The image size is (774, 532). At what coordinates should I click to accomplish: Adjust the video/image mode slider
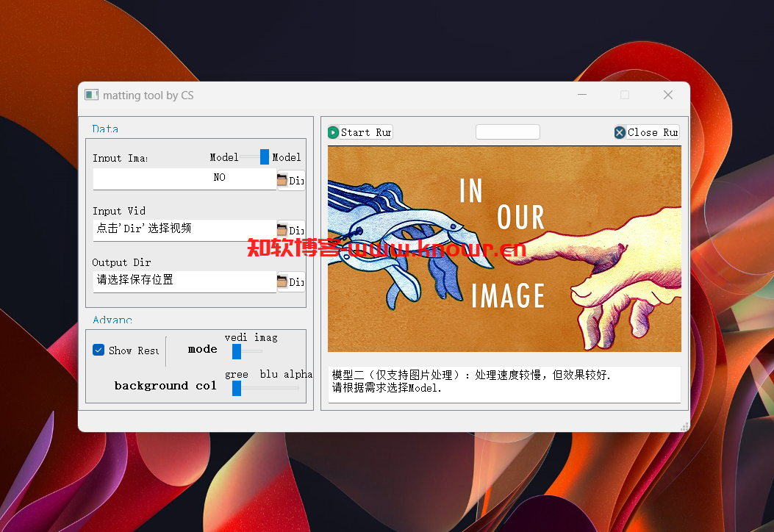pos(247,351)
